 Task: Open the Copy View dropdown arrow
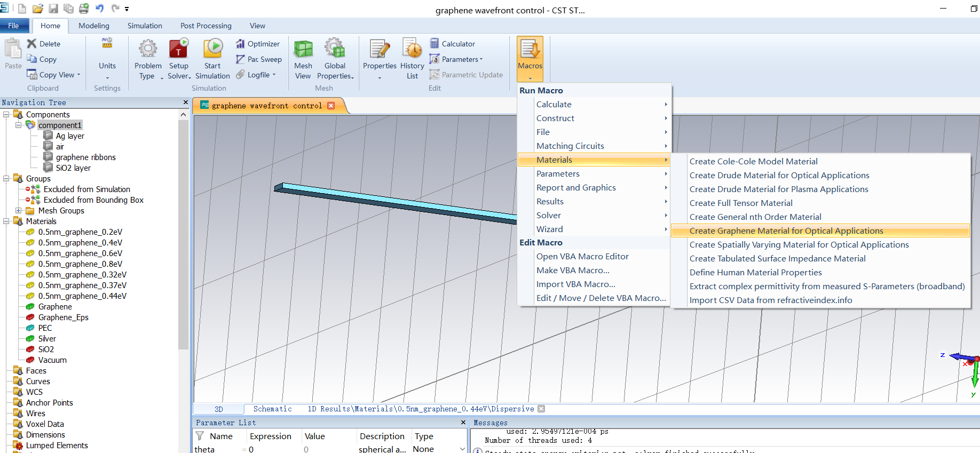(78, 75)
